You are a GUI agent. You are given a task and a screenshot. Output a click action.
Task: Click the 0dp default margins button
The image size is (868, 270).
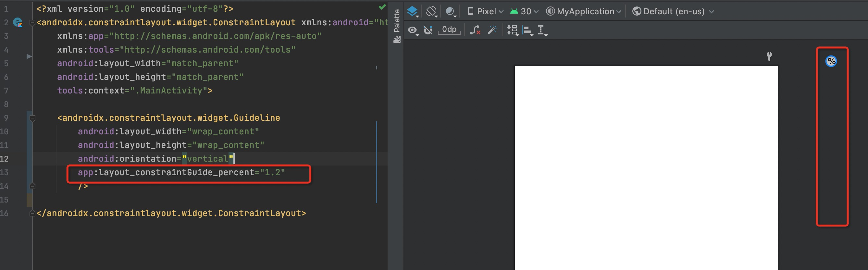(449, 30)
